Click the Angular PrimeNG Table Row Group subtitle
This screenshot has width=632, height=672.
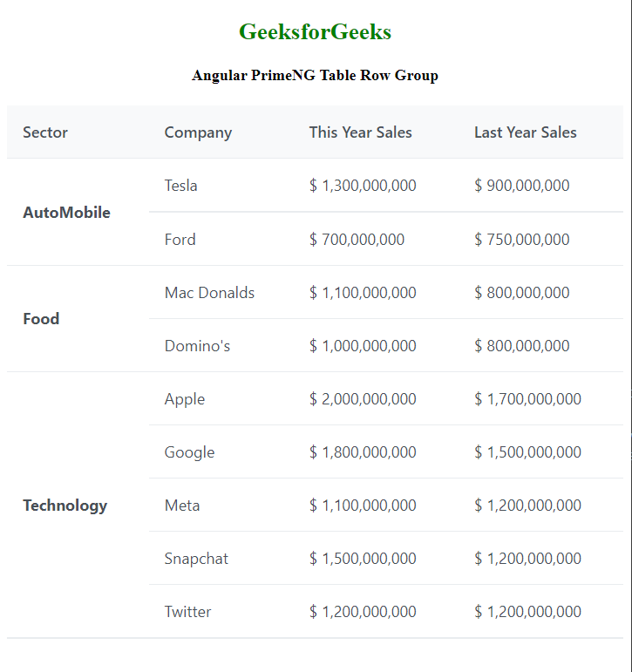click(x=315, y=76)
